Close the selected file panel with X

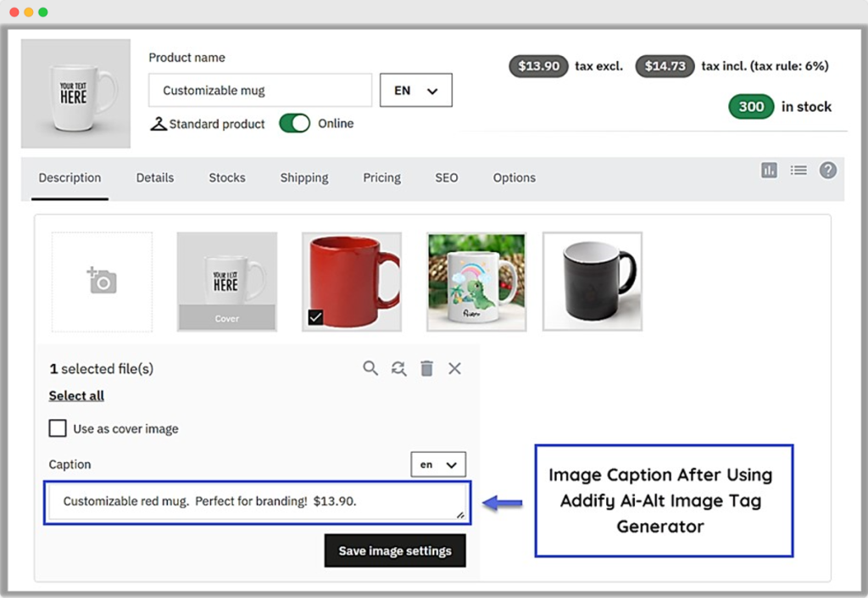(x=454, y=368)
